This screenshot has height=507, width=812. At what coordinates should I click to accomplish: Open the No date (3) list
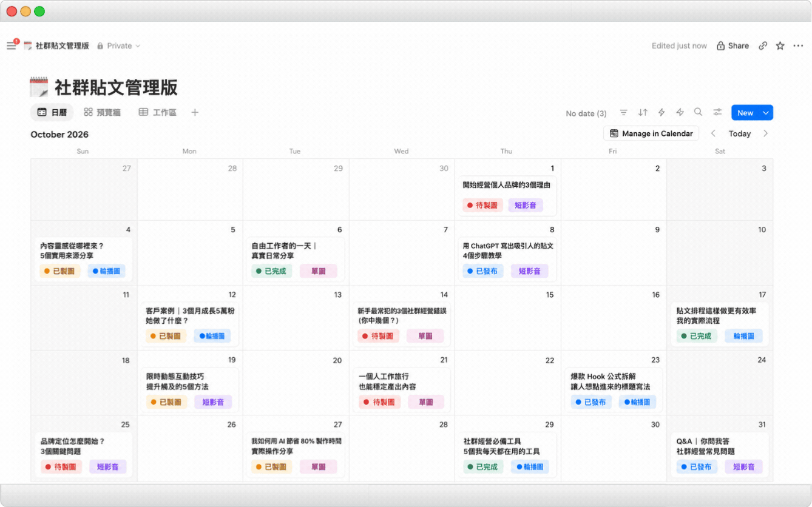586,113
